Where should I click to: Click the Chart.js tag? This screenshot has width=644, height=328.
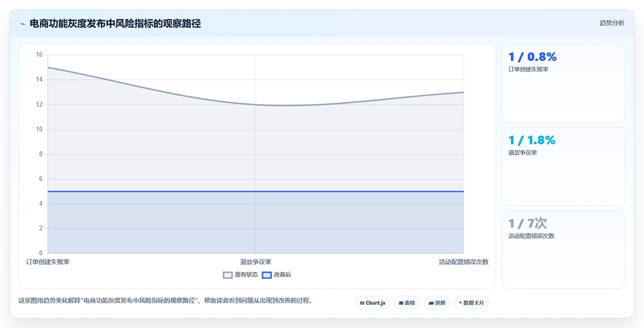point(372,303)
